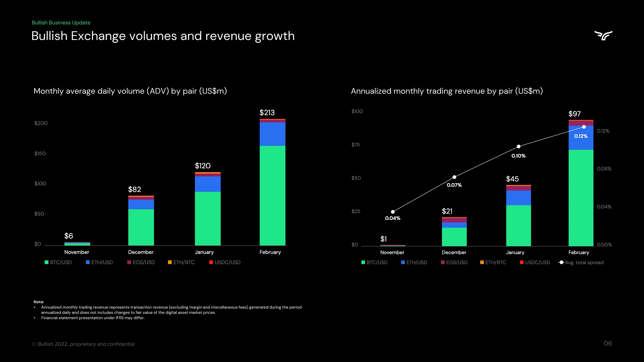
Task: Click the February label under revenue chart
Action: (579, 252)
